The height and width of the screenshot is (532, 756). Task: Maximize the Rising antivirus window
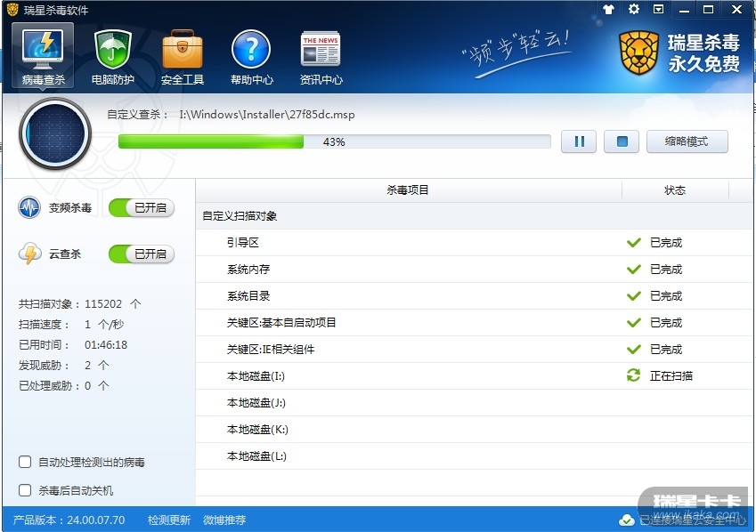[x=708, y=9]
